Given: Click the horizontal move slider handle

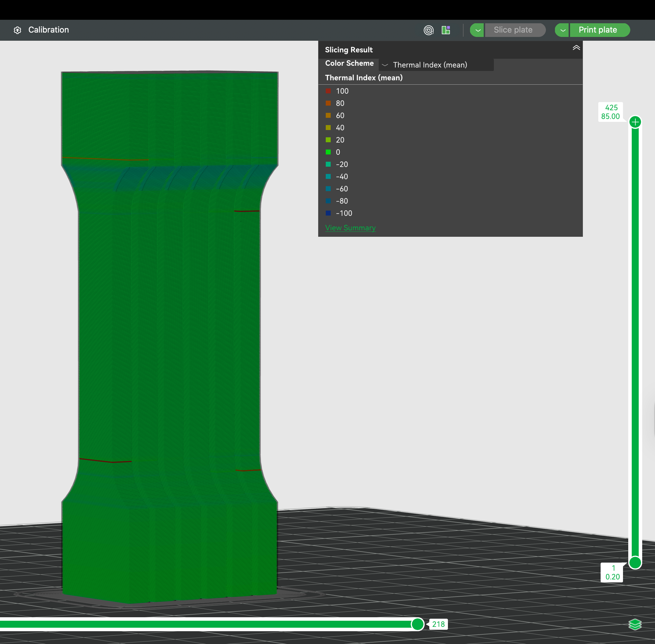Looking at the screenshot, I should 418,624.
